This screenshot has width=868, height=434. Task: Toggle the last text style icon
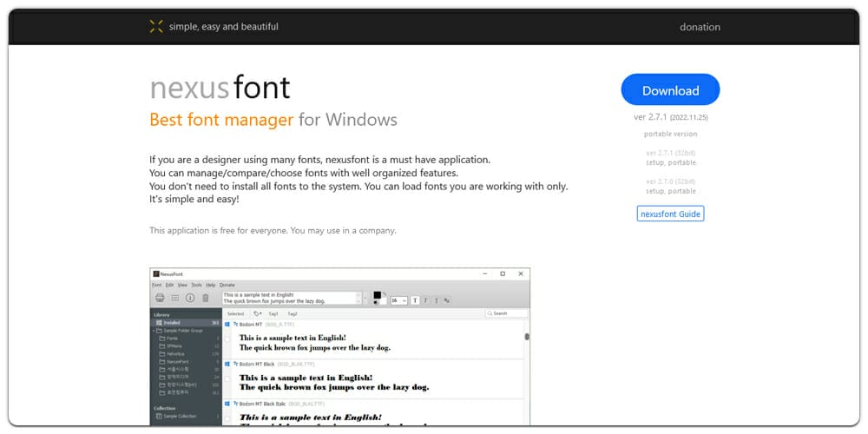point(447,300)
